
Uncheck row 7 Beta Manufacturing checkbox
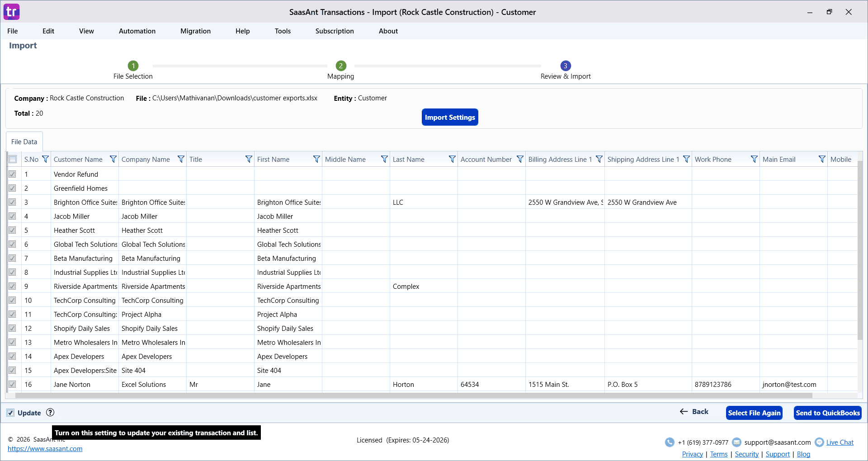12,258
